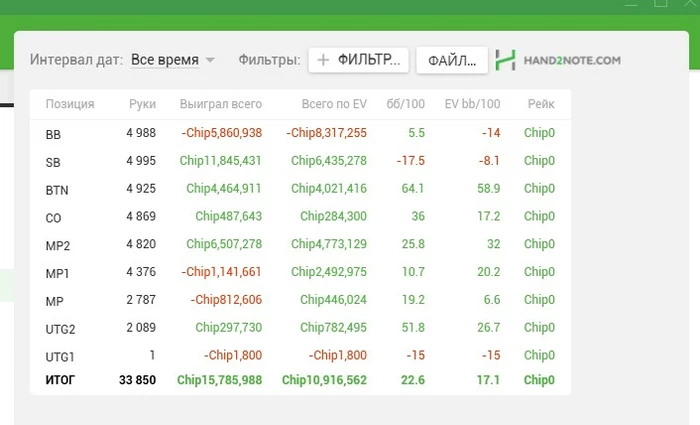Screen dimensions: 700x425
Task: Add a filter with ФИЛЬТР... button
Action: [x=358, y=60]
